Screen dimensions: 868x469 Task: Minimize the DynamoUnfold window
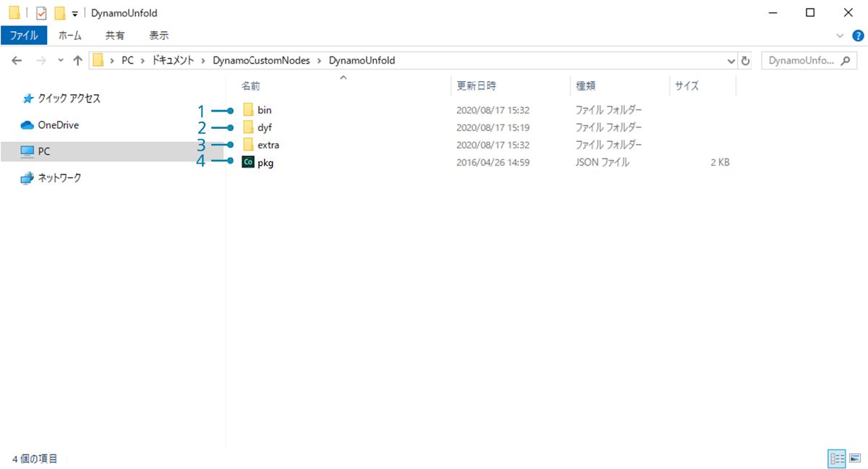pos(772,12)
